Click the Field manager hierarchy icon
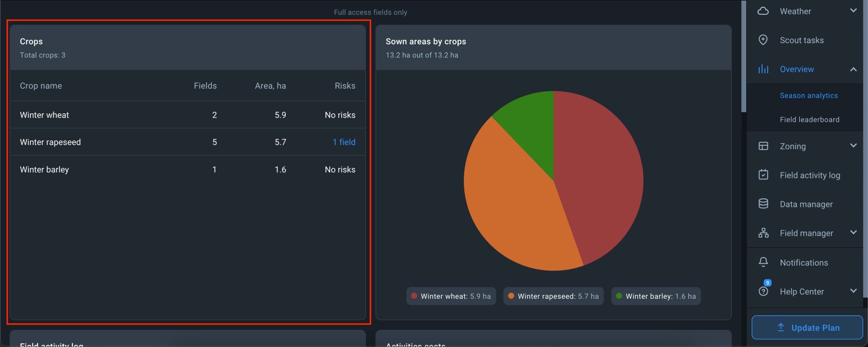 763,233
